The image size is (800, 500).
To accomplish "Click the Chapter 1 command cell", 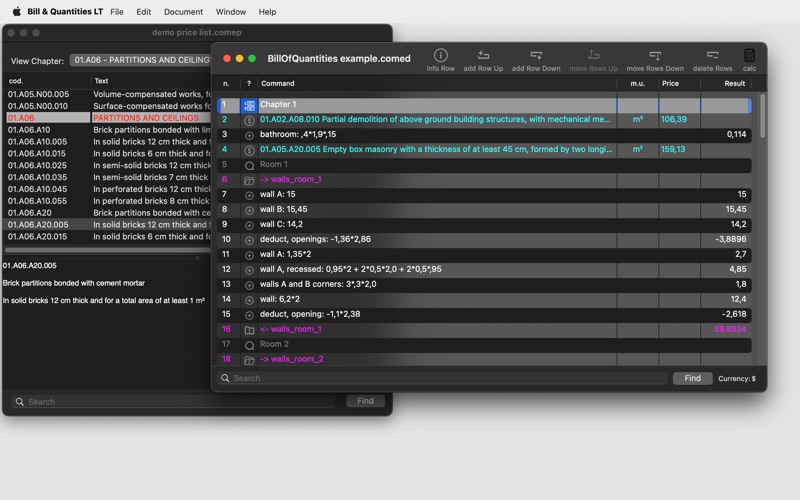I will coord(437,105).
